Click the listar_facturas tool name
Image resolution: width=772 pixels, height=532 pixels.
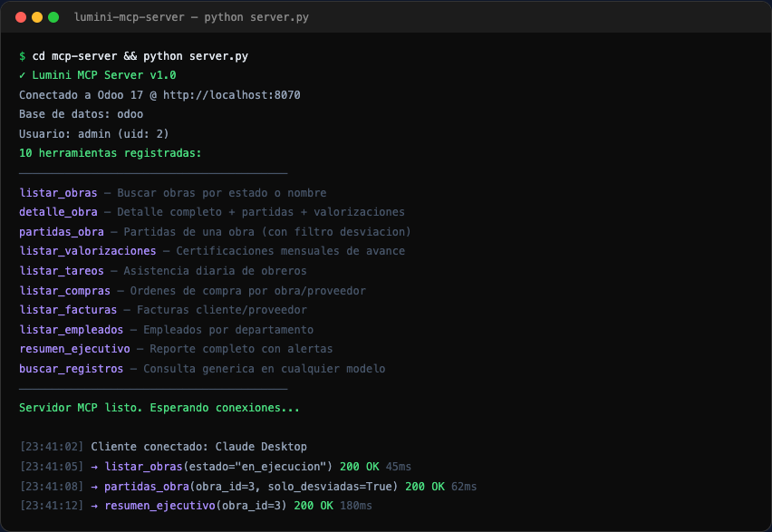[68, 310]
